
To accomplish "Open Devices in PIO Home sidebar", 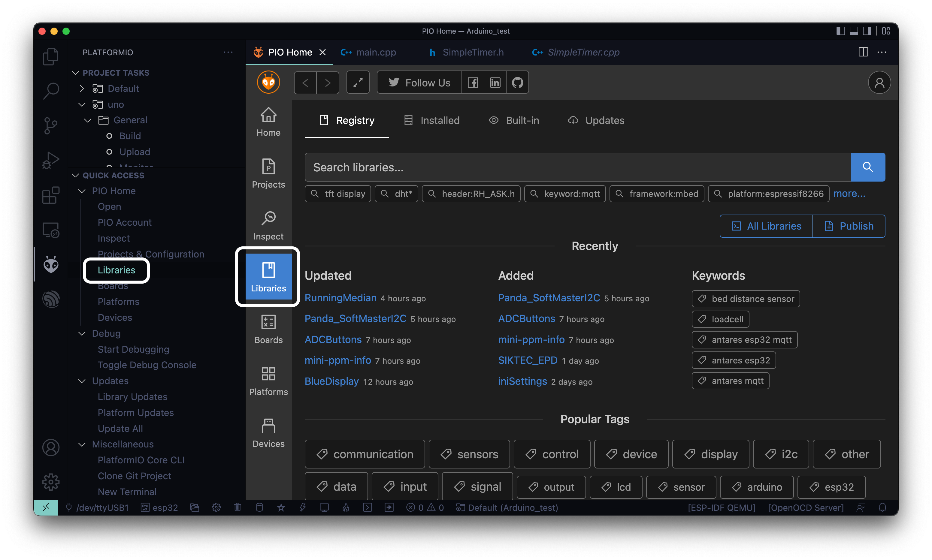I will [x=268, y=433].
